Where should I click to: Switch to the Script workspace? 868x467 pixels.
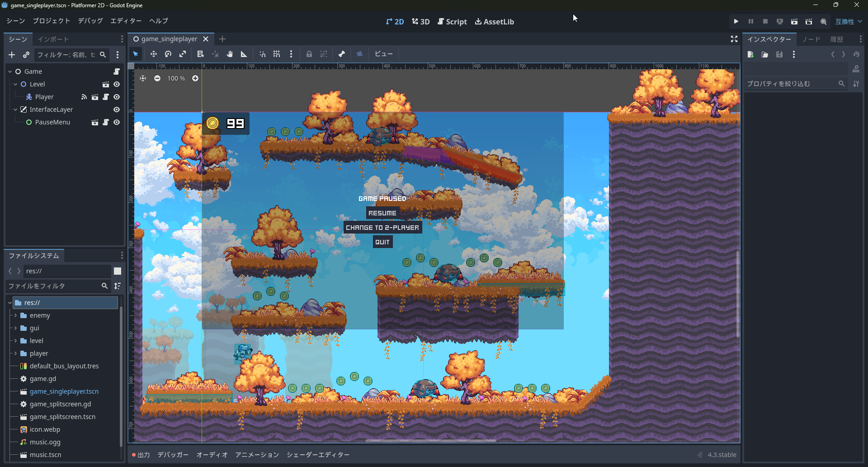pyautogui.click(x=452, y=21)
